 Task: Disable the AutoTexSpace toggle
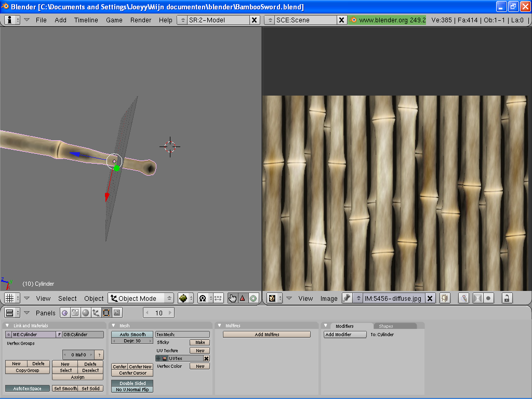tap(28, 389)
